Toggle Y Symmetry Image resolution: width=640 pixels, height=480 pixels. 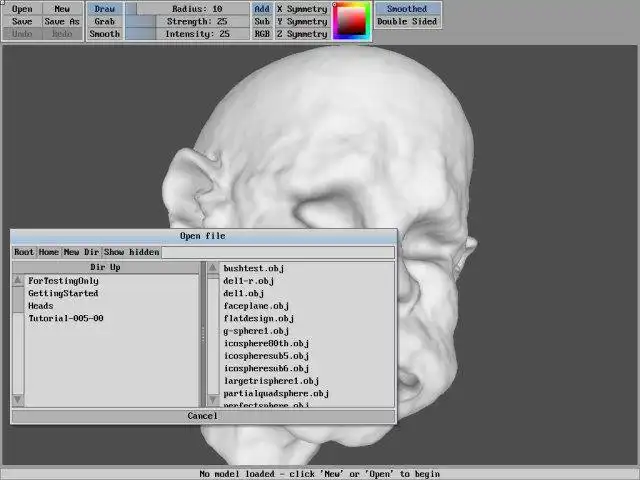click(302, 21)
